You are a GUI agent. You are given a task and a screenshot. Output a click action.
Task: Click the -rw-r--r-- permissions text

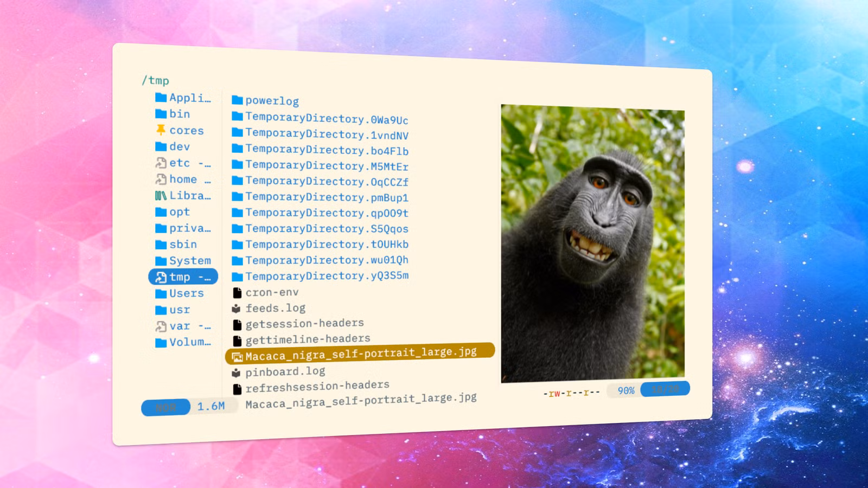pyautogui.click(x=571, y=393)
